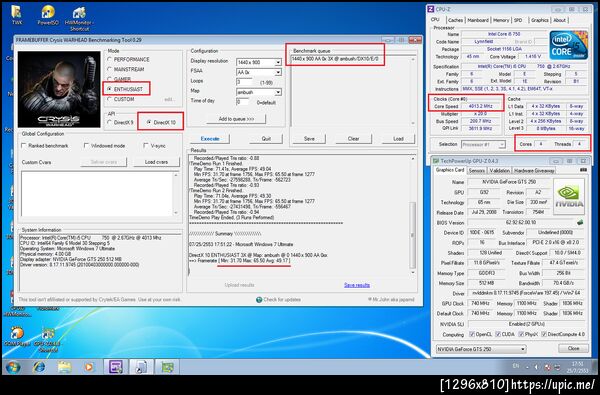Click the Results pane vertical scrollbar
This screenshot has width=600, height=395.
point(412,215)
